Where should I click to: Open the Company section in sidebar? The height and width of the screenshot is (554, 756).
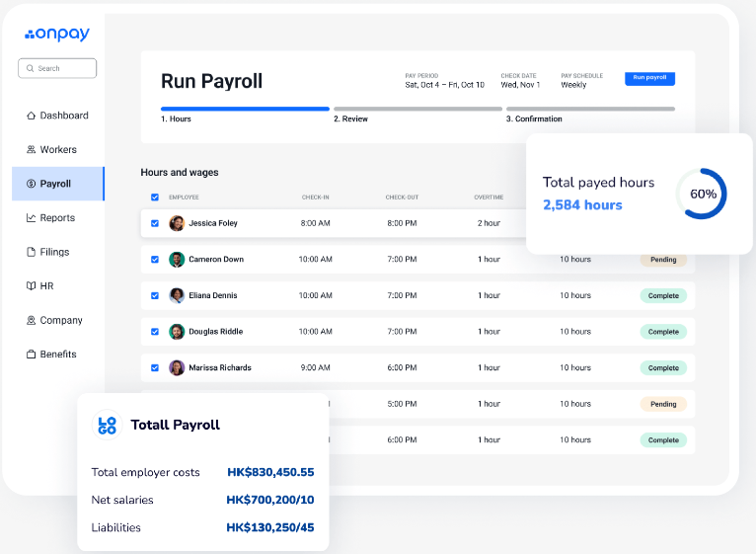coord(60,321)
